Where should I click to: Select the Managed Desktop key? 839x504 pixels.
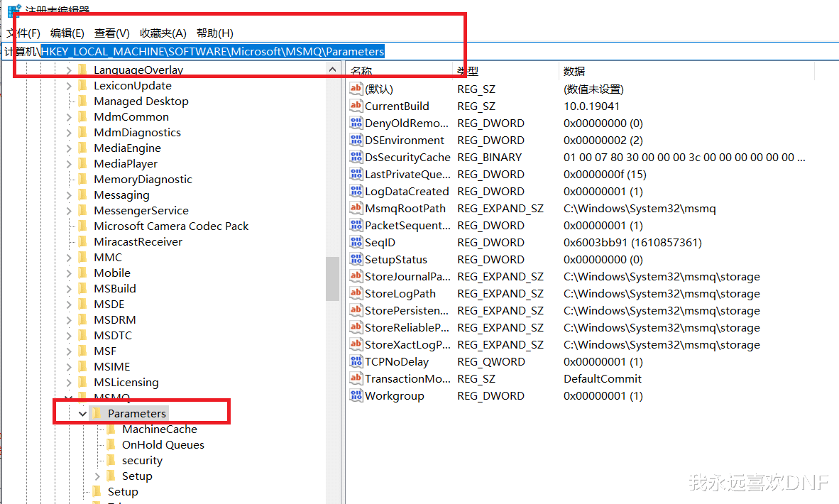click(141, 101)
